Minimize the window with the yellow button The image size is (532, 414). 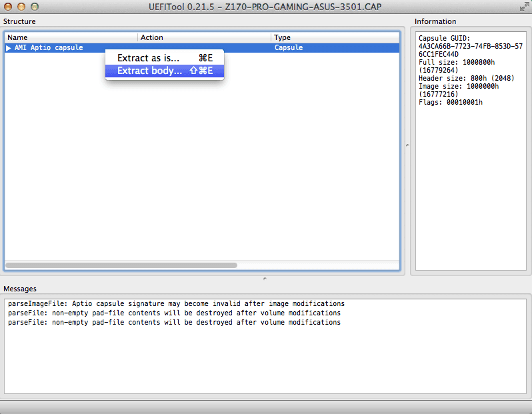pyautogui.click(x=21, y=7)
